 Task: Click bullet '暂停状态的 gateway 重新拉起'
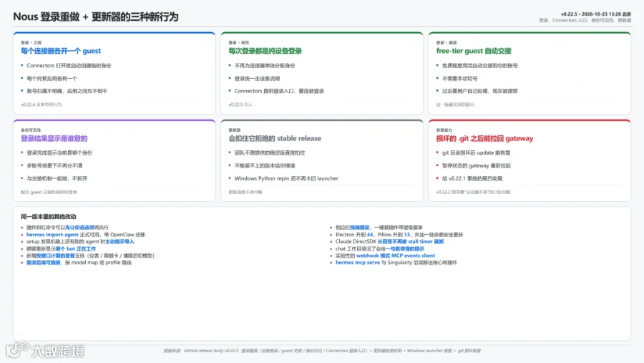point(477,165)
